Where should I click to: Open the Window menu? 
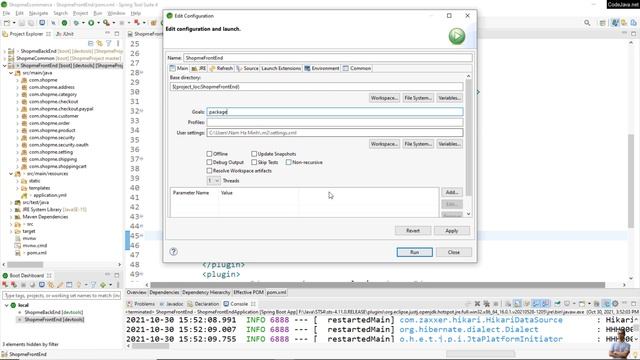116,13
